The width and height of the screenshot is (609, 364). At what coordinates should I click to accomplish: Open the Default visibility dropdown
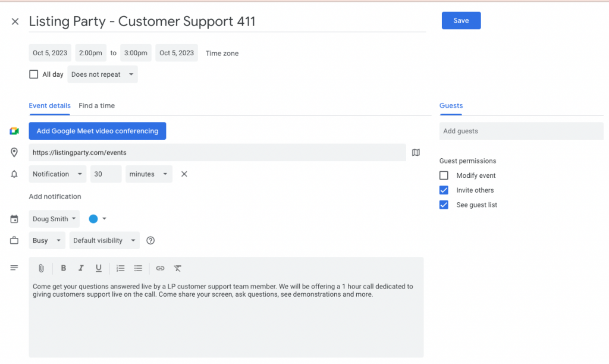(x=104, y=240)
